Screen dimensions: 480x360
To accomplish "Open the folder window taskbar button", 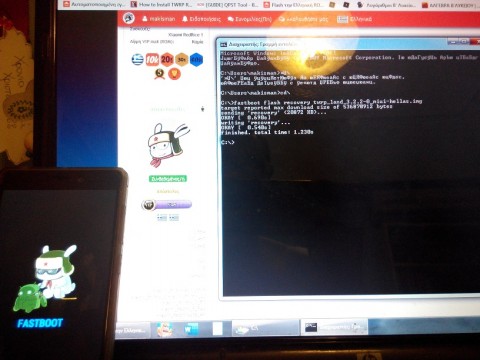I will 265,328.
